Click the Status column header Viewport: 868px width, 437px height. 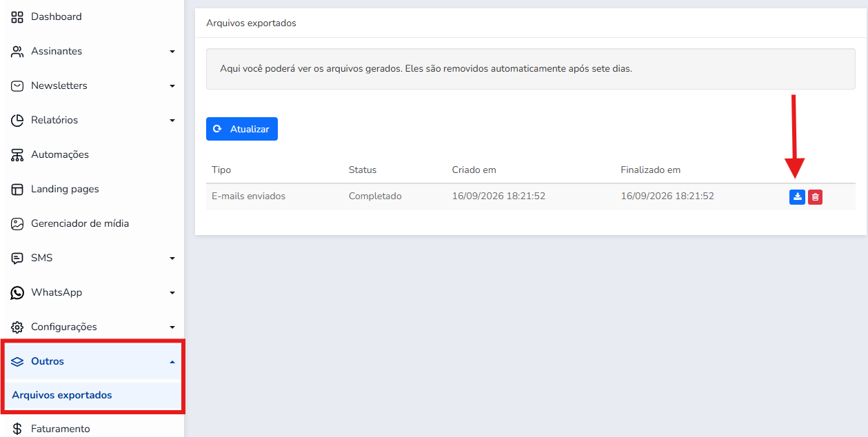pos(363,170)
